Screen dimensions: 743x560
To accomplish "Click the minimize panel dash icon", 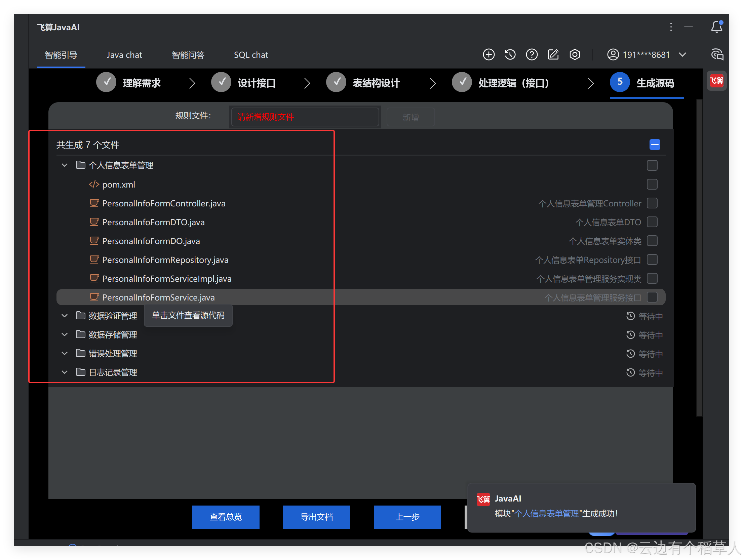I will click(688, 27).
